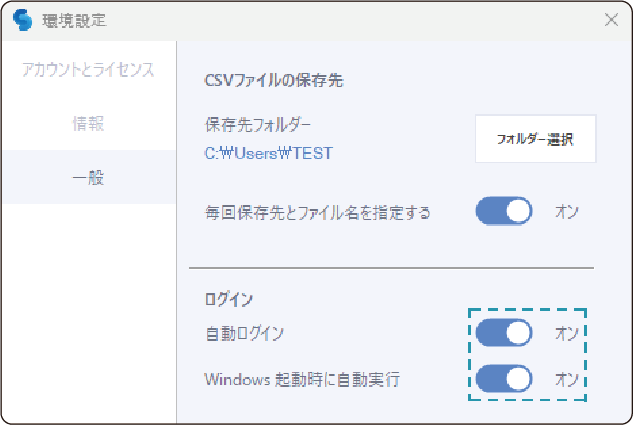Click the ログイン section heading
The width and height of the screenshot is (633, 425).
228,299
